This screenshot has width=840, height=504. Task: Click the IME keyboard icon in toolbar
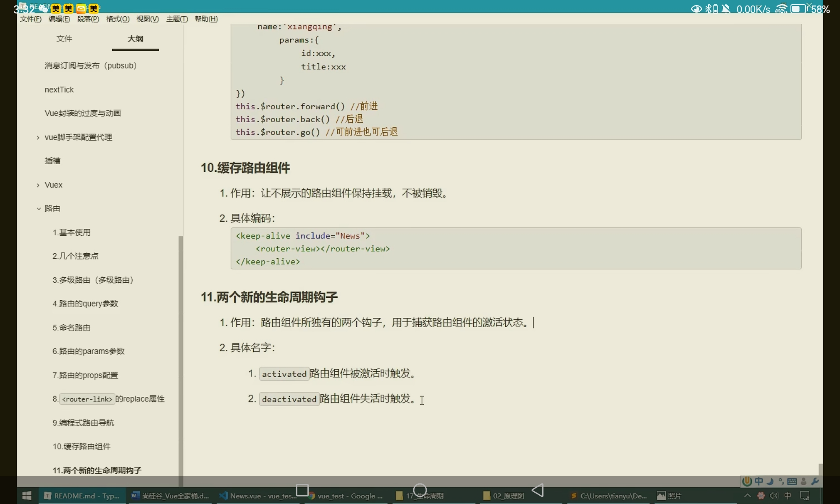[792, 481]
